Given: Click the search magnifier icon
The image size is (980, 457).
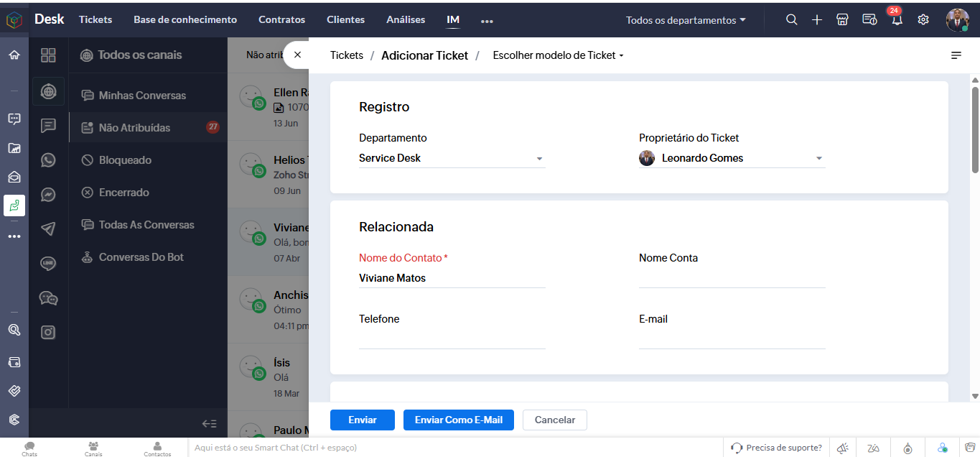Looking at the screenshot, I should coord(791,20).
